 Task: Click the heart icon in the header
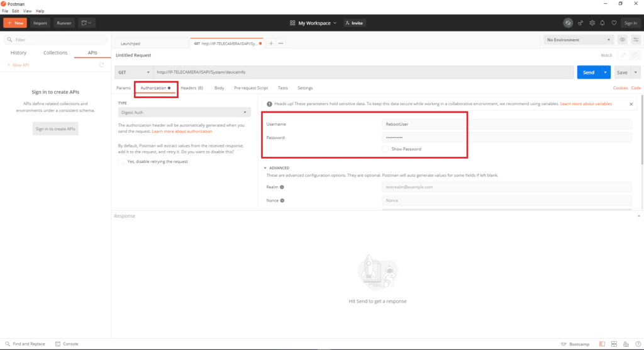tap(614, 23)
